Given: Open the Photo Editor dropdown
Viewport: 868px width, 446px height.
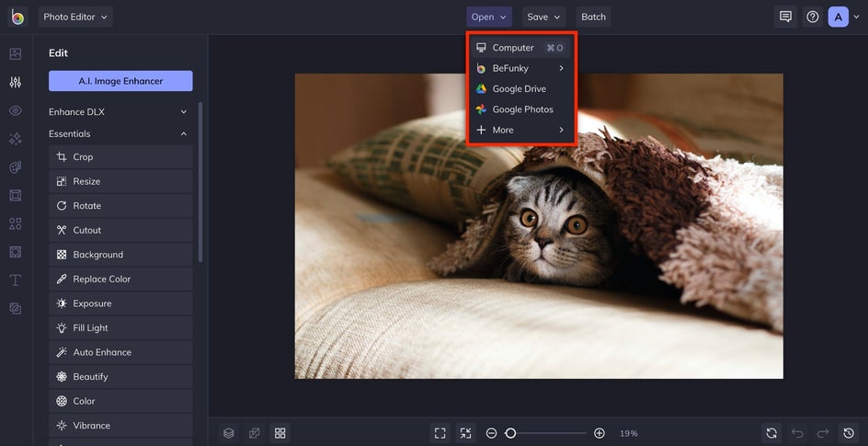Looking at the screenshot, I should pyautogui.click(x=75, y=17).
